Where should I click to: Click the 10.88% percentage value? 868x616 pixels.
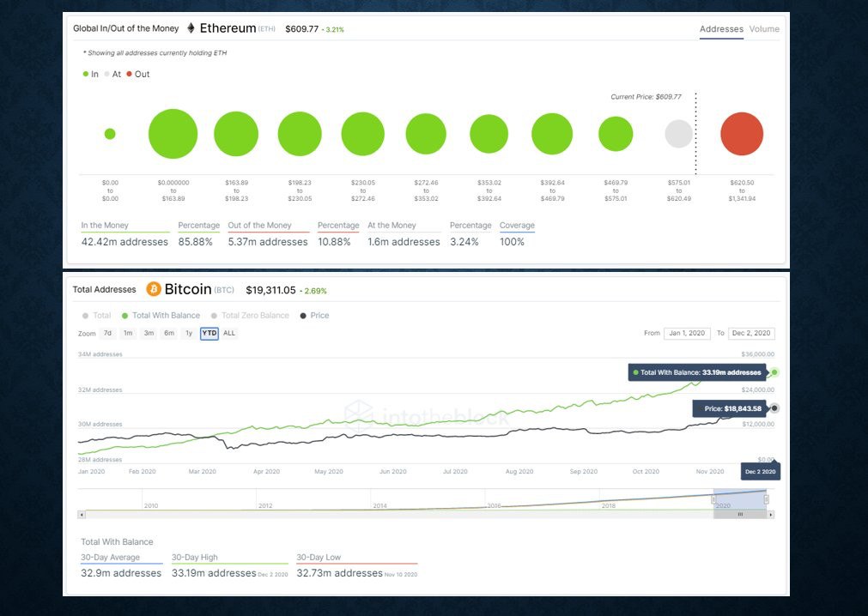[x=334, y=242]
